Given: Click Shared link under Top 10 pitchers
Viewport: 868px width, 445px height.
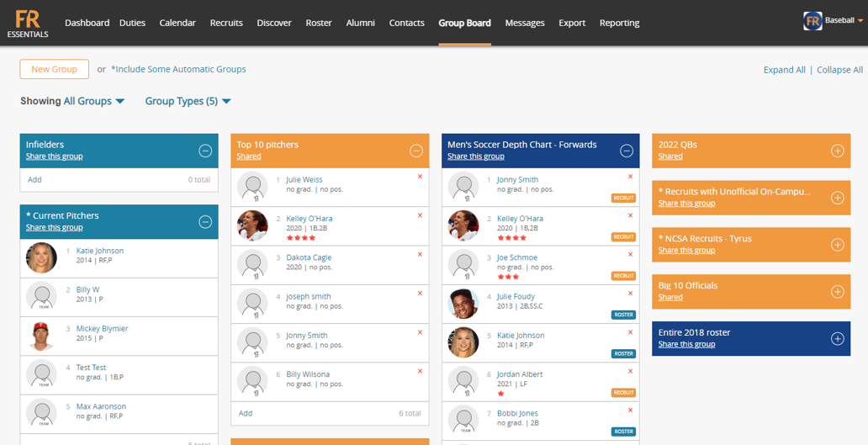Looking at the screenshot, I should point(249,156).
